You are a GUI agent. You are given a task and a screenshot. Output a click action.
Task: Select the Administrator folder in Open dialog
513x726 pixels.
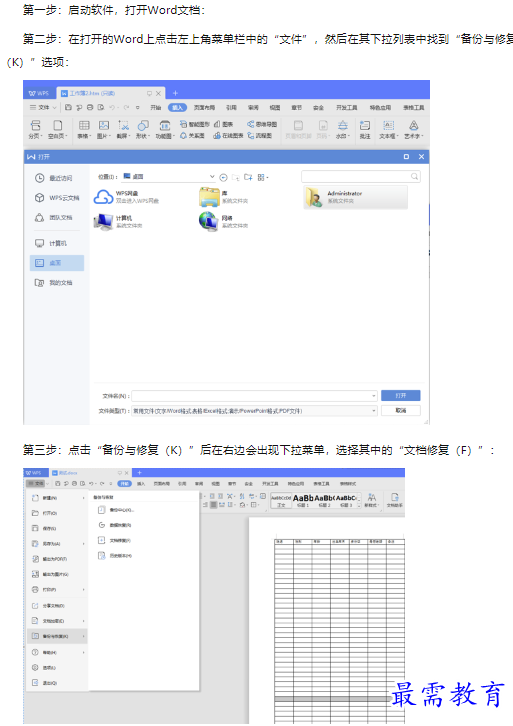coord(356,197)
